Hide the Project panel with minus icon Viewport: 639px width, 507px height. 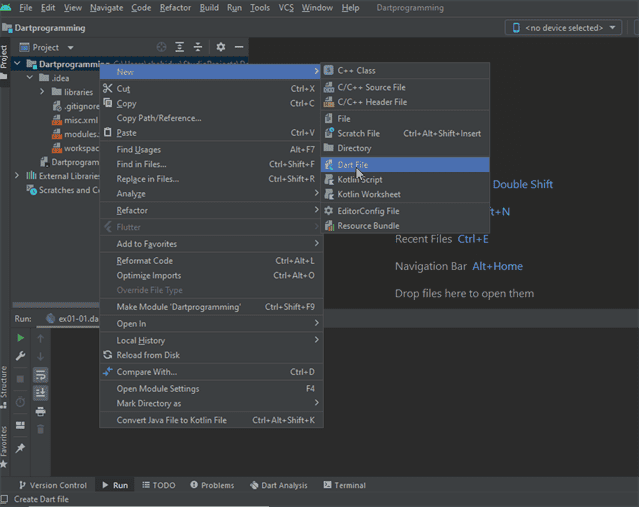(x=239, y=47)
